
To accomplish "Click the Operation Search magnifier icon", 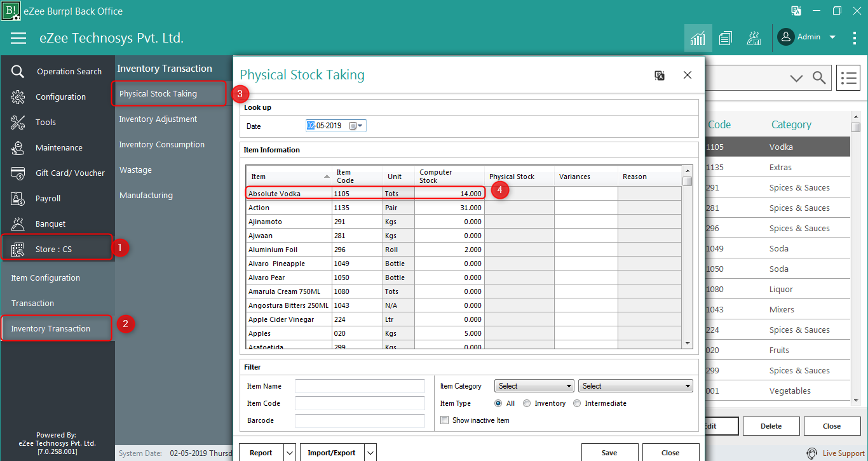I will click(x=18, y=72).
